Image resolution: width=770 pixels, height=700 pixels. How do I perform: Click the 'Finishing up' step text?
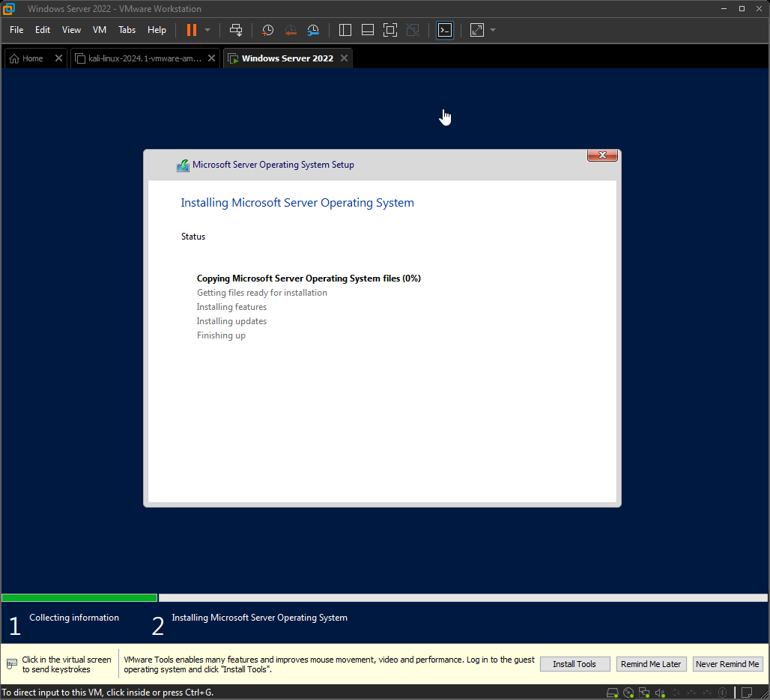point(221,335)
